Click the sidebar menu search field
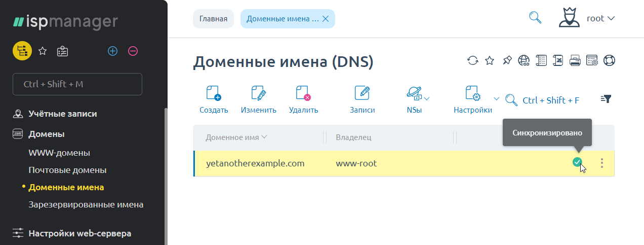 pos(77,84)
